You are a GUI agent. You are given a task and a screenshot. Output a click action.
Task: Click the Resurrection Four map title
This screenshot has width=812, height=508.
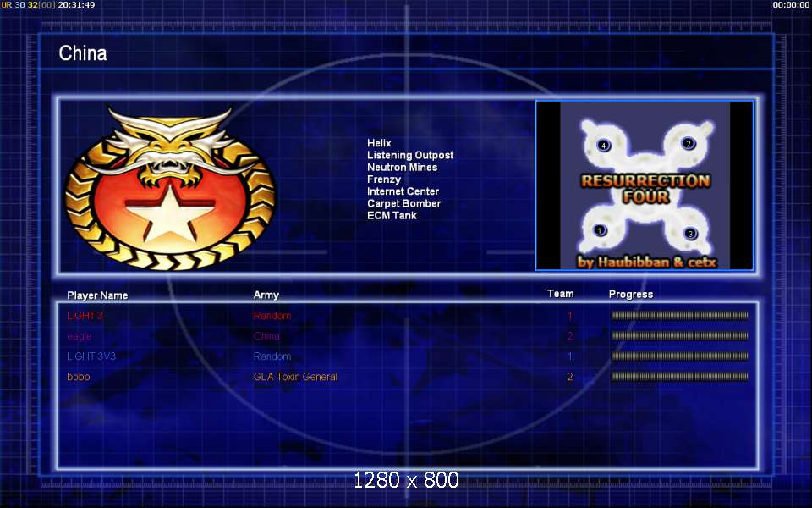pos(645,189)
